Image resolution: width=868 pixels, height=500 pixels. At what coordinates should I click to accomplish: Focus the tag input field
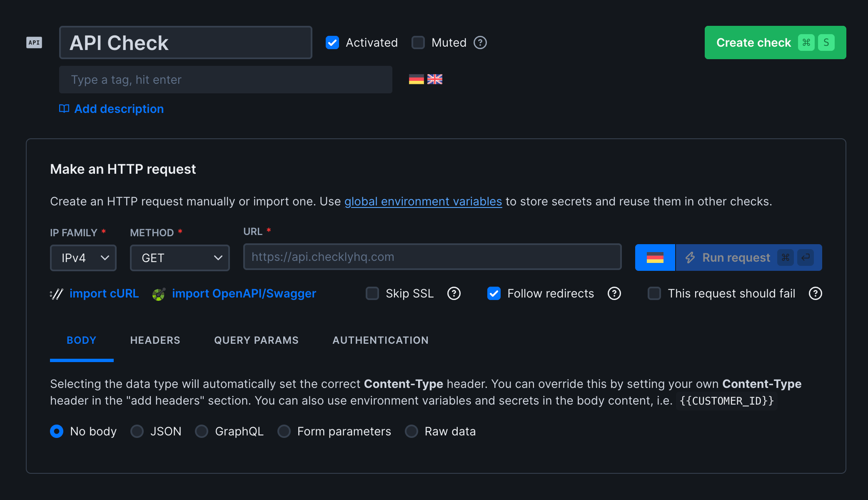click(x=226, y=80)
